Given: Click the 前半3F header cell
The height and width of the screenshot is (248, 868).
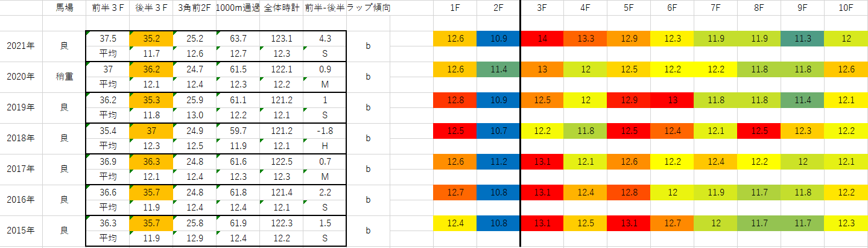Looking at the screenshot, I should pyautogui.click(x=107, y=8).
